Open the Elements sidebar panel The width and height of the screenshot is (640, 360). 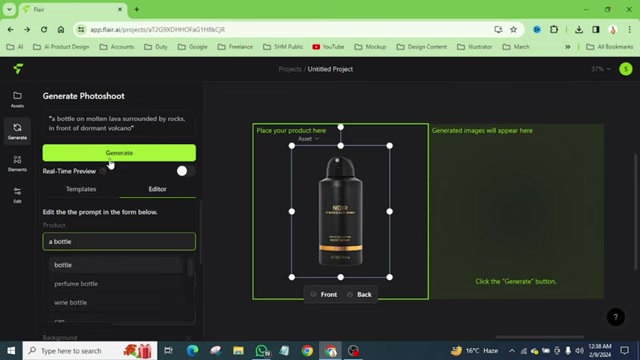[x=17, y=163]
